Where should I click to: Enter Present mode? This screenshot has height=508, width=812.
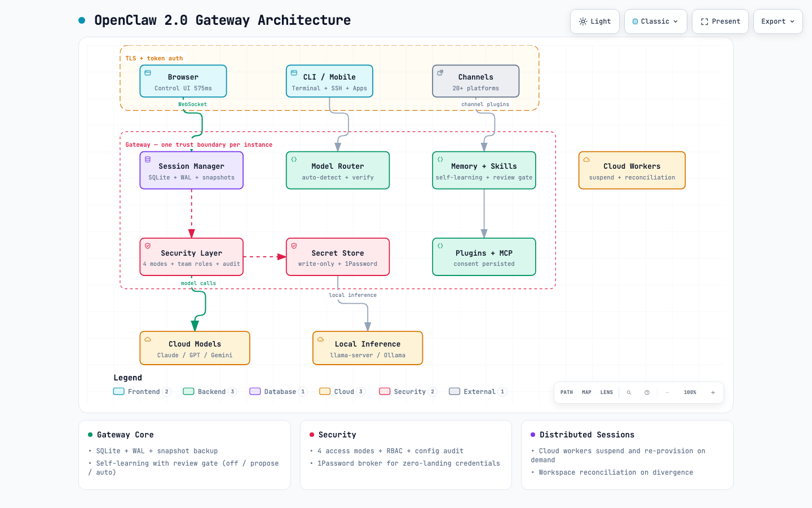point(720,21)
